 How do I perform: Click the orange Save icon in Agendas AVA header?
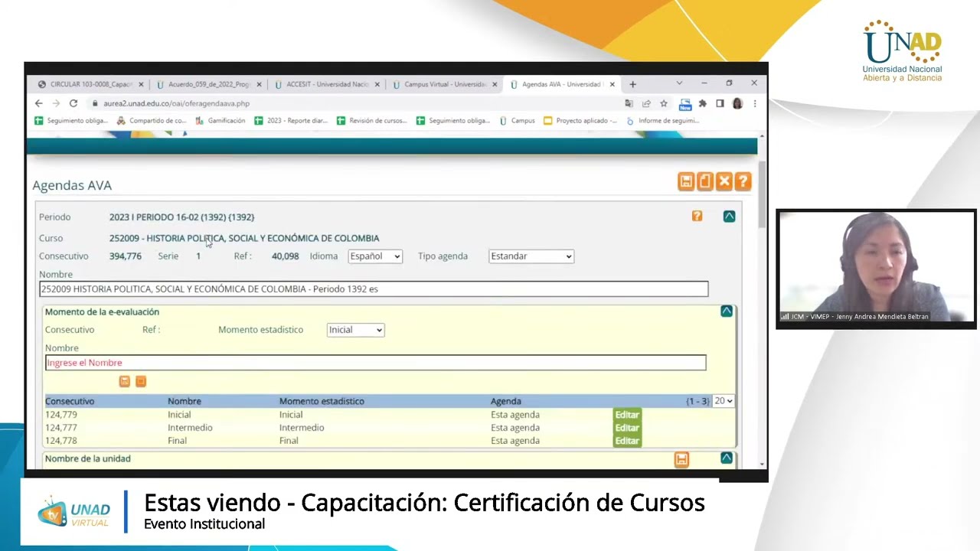click(x=686, y=181)
